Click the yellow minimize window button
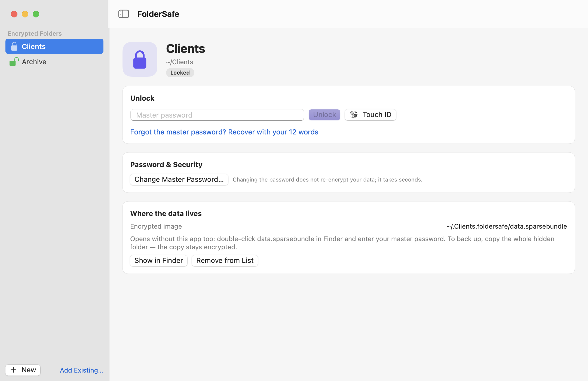 pyautogui.click(x=25, y=14)
